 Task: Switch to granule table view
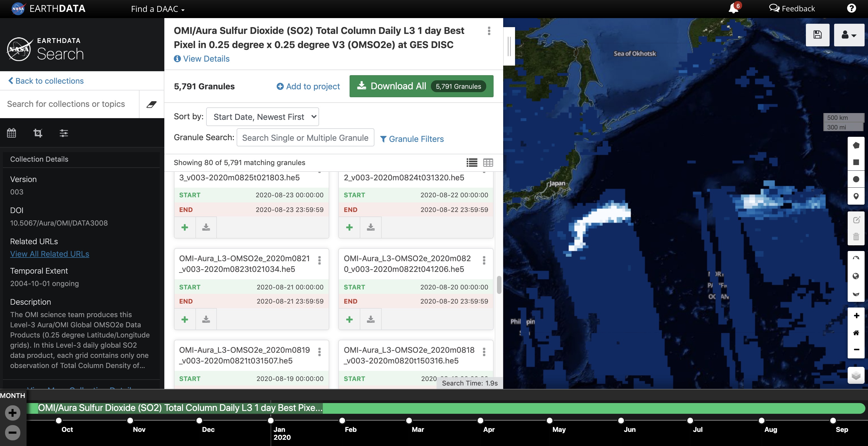point(488,163)
